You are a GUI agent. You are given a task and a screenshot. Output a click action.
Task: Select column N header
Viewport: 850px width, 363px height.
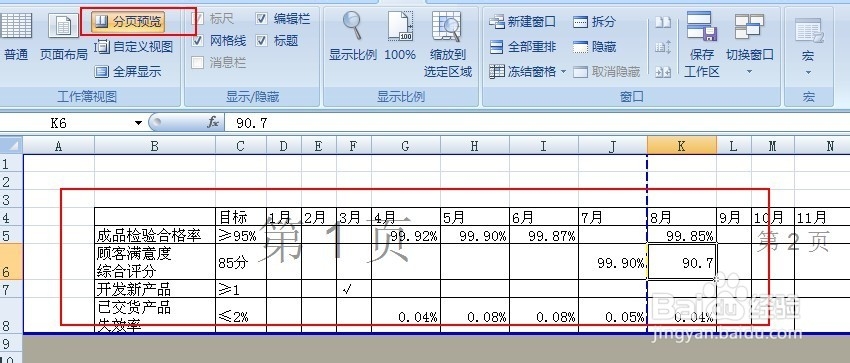[x=822, y=145]
